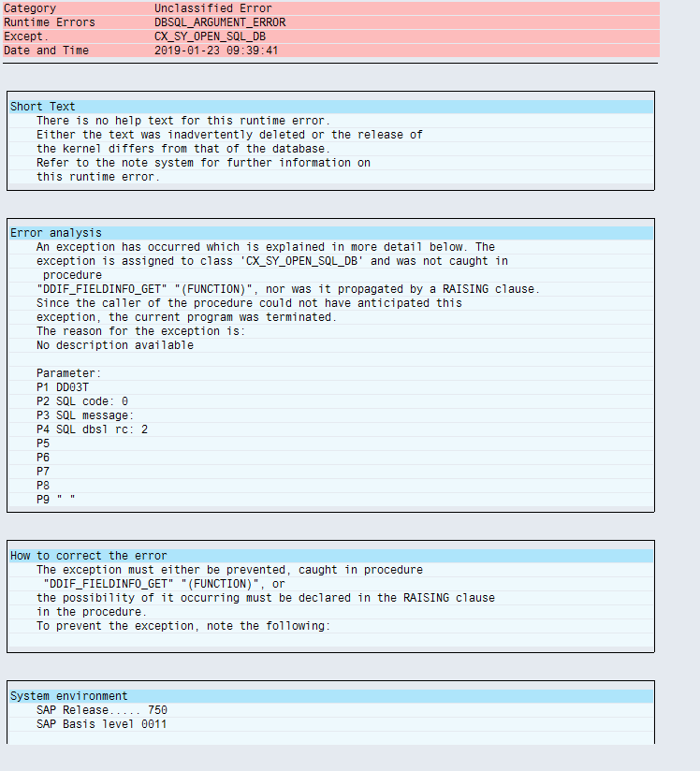This screenshot has width=700, height=771.
Task: Click line 'Either the text was inadvertently deleted'
Action: (x=229, y=135)
